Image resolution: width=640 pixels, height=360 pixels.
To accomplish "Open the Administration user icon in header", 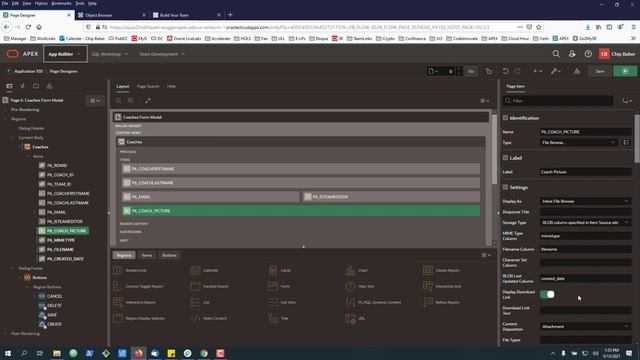I will 572,54.
